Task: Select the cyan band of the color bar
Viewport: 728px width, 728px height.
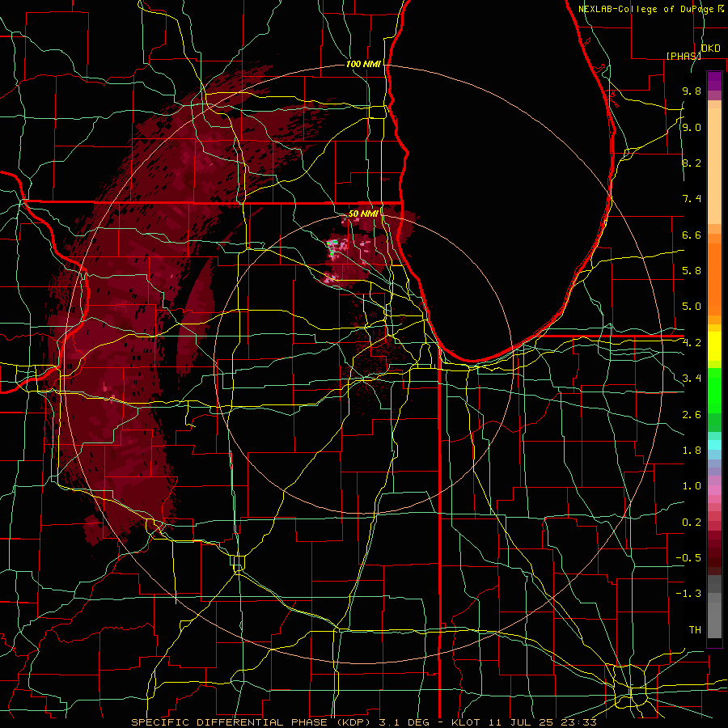Action: click(x=714, y=445)
